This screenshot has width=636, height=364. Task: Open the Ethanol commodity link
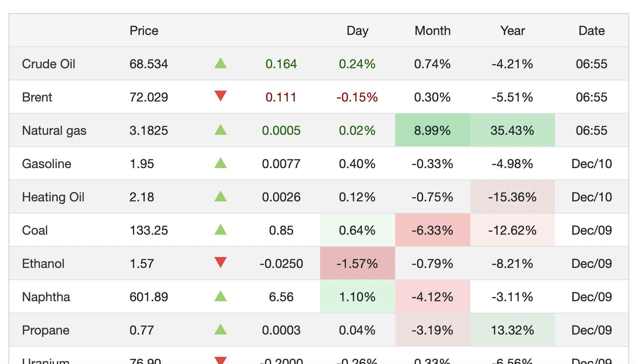coord(43,264)
